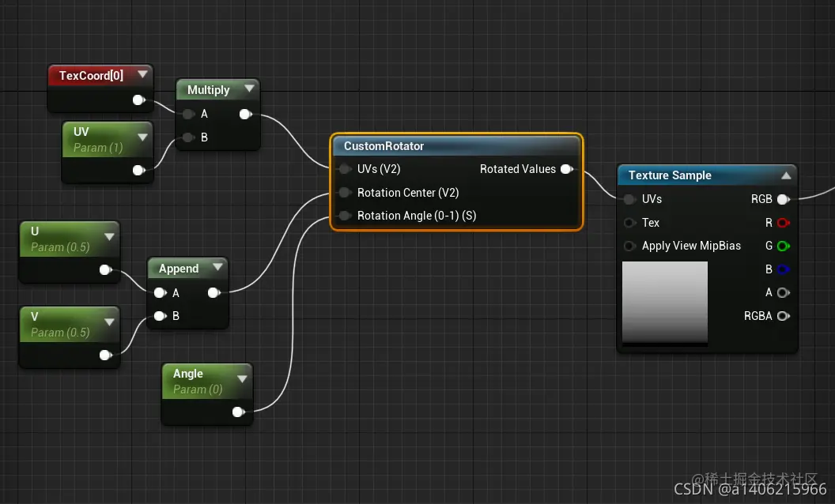835x504 pixels.
Task: Open the TexCoord[0] node dropdown arrow
Action: 142,73
